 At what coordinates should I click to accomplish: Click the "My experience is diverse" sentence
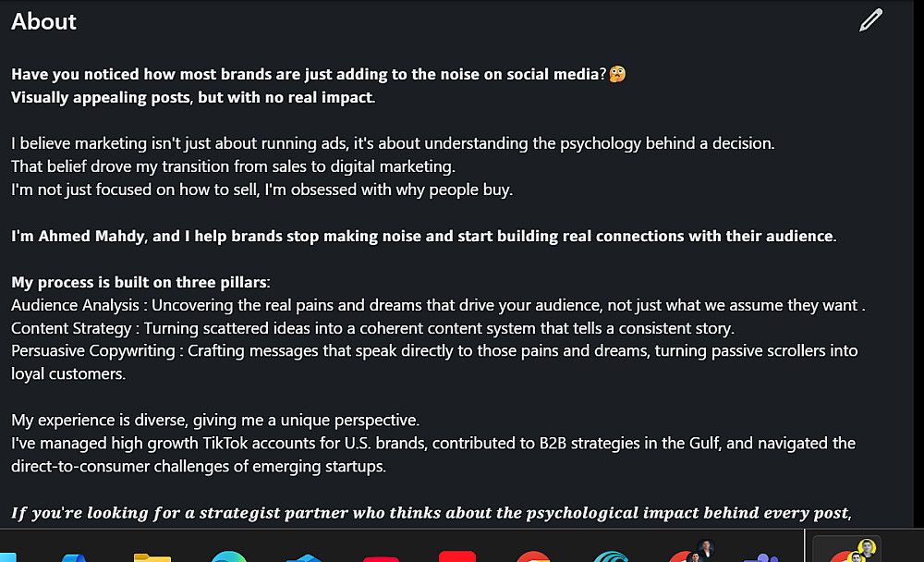pyautogui.click(x=215, y=421)
